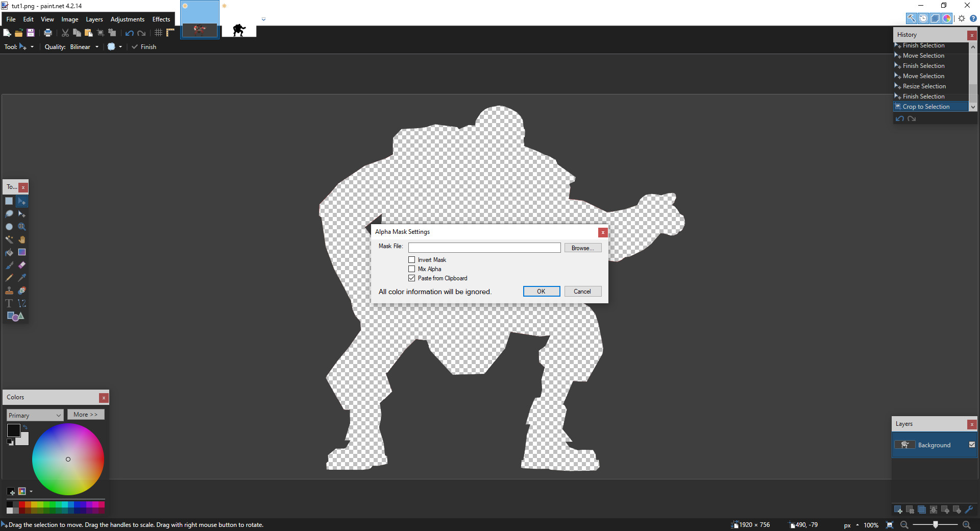Open the Image menu
Screen dimensions: 980x531
click(70, 19)
